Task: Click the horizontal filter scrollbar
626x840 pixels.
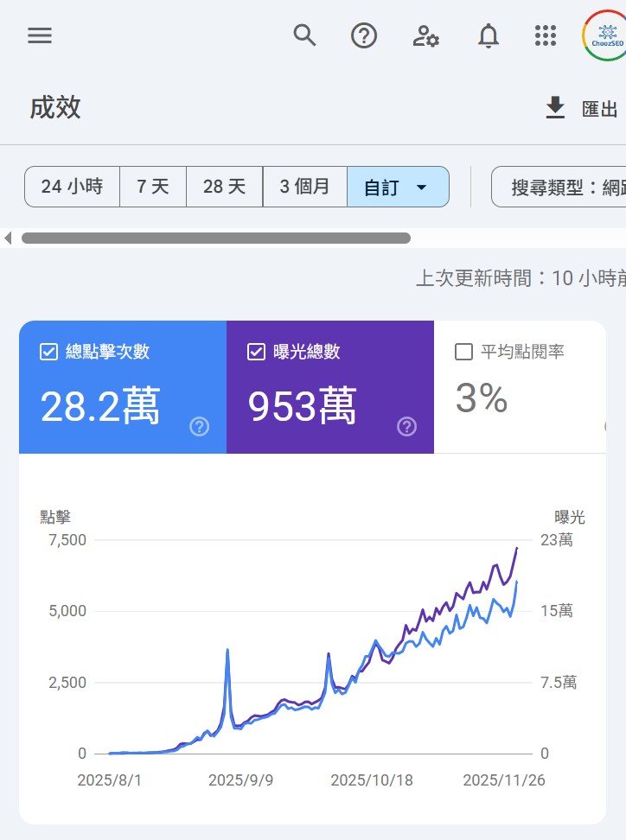Action: pos(216,238)
